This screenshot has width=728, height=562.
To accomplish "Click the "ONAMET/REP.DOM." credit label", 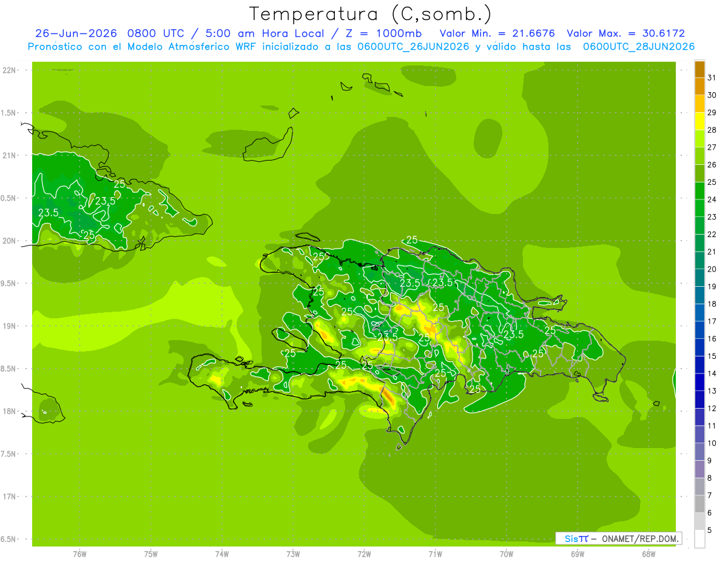I will tap(641, 538).
